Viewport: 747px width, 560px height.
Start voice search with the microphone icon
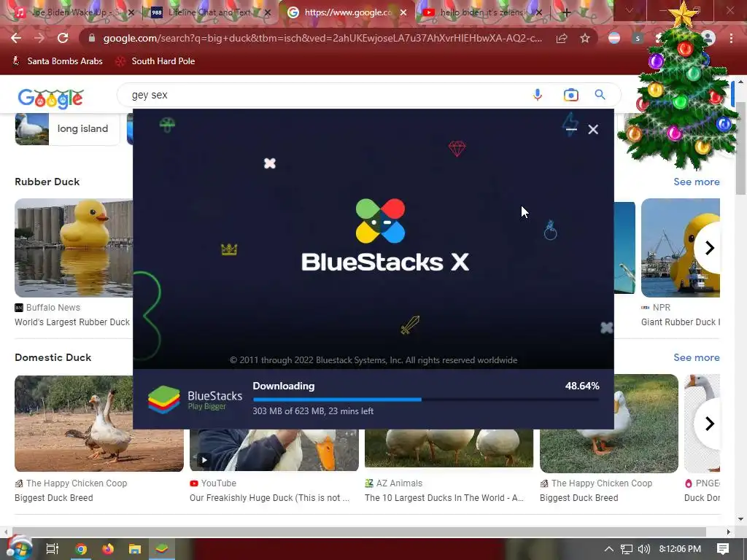tap(538, 95)
